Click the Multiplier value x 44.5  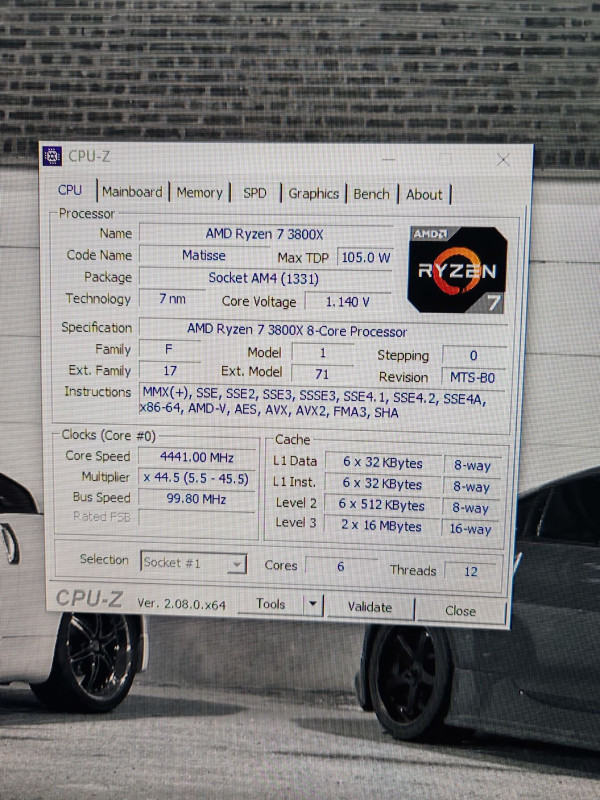[x=196, y=478]
